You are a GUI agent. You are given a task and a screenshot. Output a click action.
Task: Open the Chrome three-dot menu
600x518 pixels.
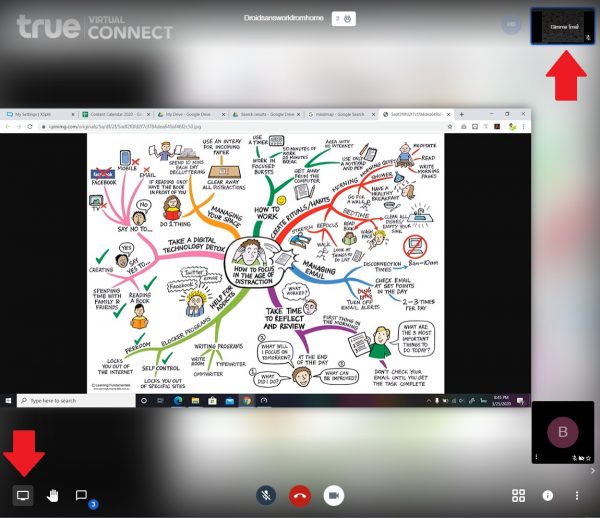[523, 127]
